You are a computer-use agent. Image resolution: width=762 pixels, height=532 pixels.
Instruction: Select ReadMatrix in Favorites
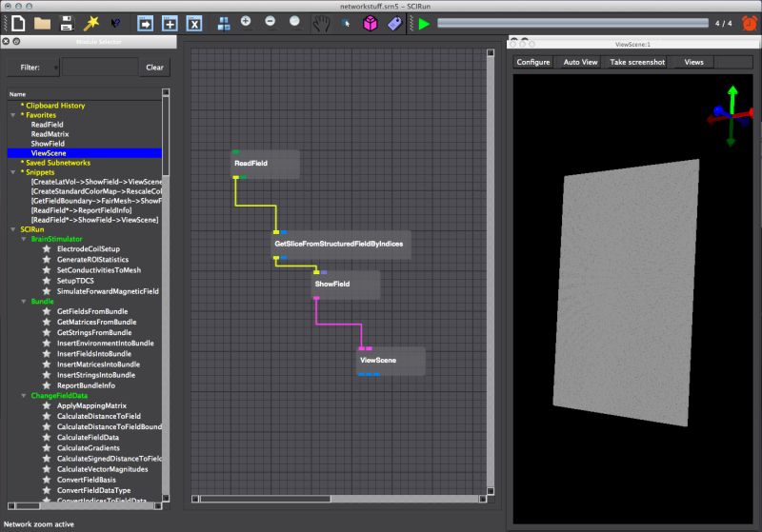(50, 134)
